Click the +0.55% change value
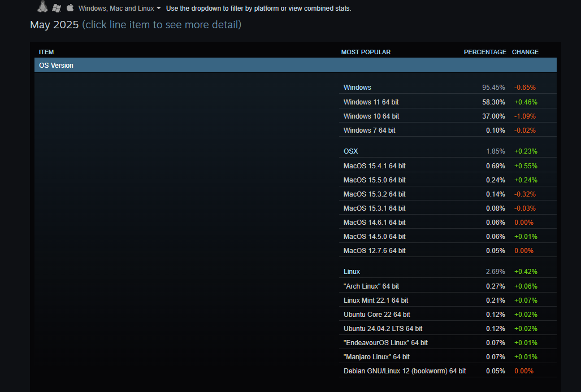This screenshot has width=581, height=392. pos(526,166)
